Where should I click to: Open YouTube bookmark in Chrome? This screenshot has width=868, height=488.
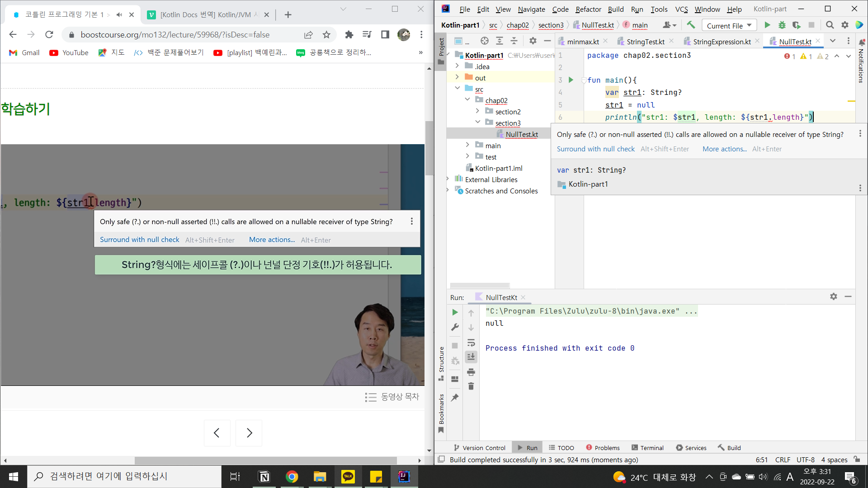(69, 52)
